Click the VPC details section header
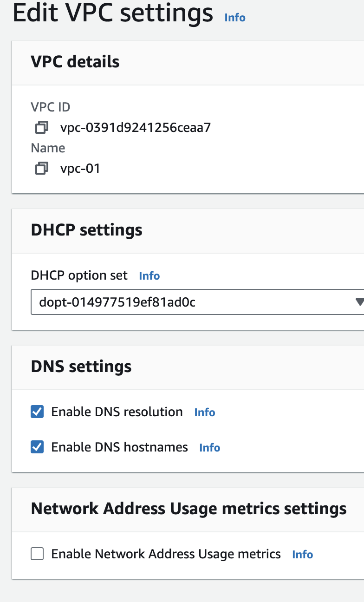The width and height of the screenshot is (364, 602). point(75,62)
